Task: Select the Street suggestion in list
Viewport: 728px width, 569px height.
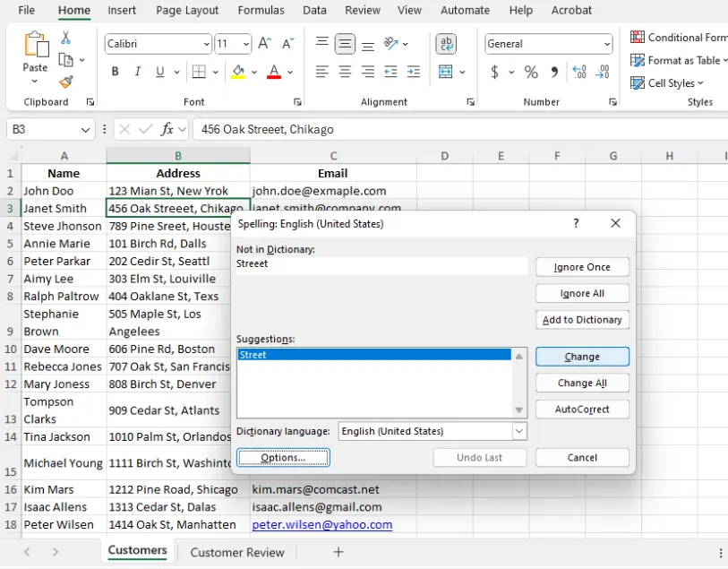Action: (x=253, y=355)
